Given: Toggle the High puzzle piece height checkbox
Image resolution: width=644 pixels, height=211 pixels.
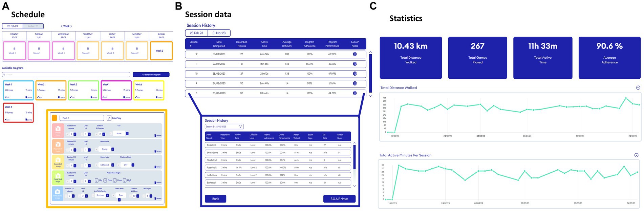Looking at the screenshot, I should [x=125, y=180].
